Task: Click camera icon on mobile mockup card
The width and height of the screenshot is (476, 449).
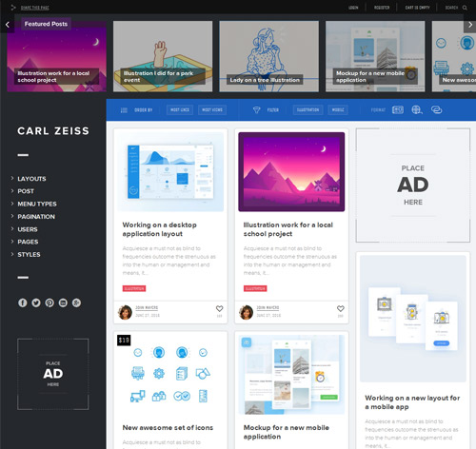Action: pyautogui.click(x=247, y=342)
